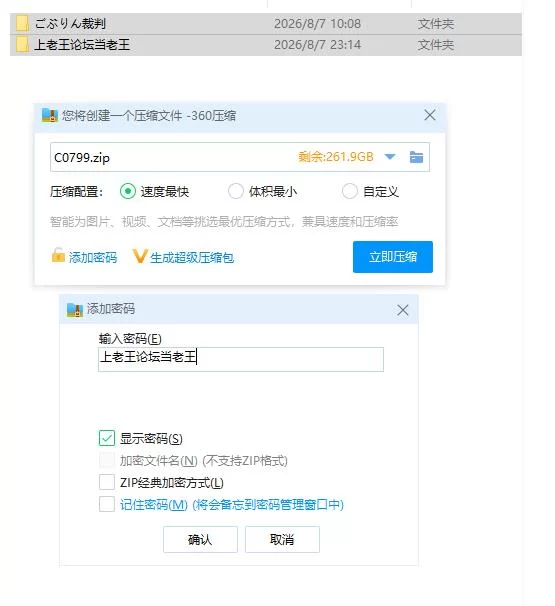This screenshot has width=555, height=606.
Task: Uncheck 显示密码(S) checkbox
Action: coord(107,438)
